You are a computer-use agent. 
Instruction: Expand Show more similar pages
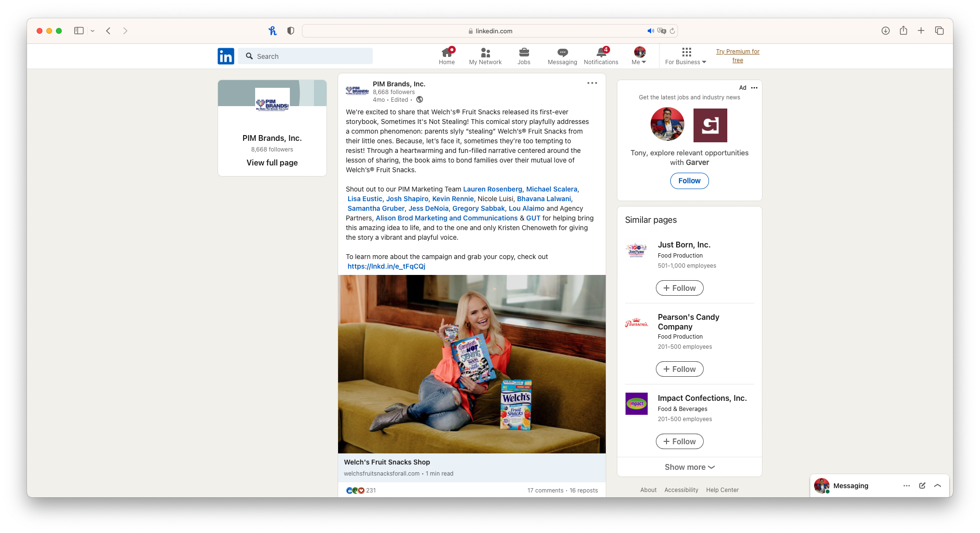690,467
